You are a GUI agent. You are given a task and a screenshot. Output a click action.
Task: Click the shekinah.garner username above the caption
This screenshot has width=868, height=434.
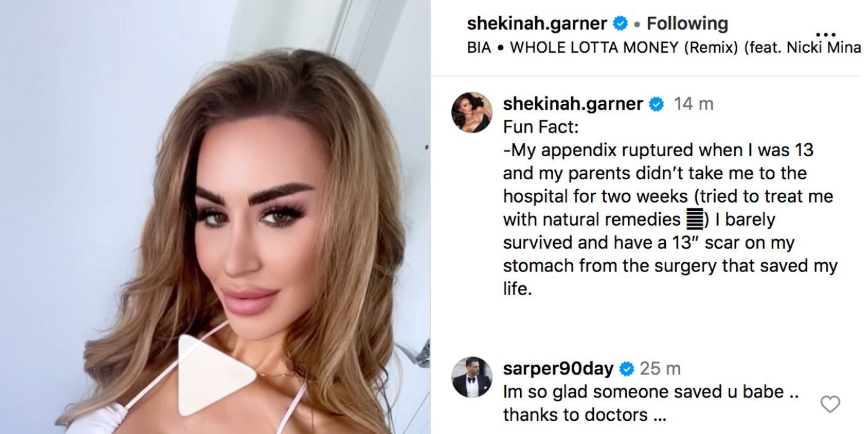(573, 104)
